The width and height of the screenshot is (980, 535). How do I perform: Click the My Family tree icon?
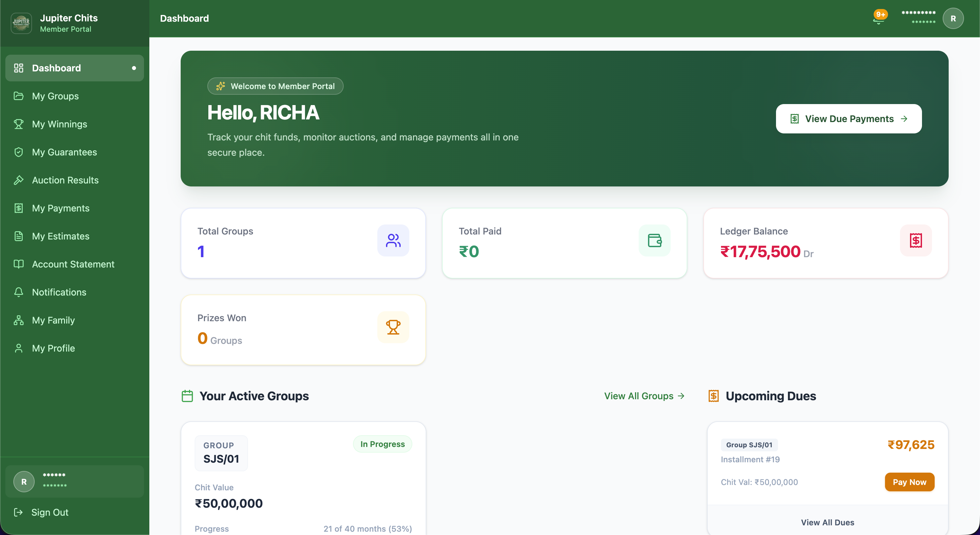(19, 320)
